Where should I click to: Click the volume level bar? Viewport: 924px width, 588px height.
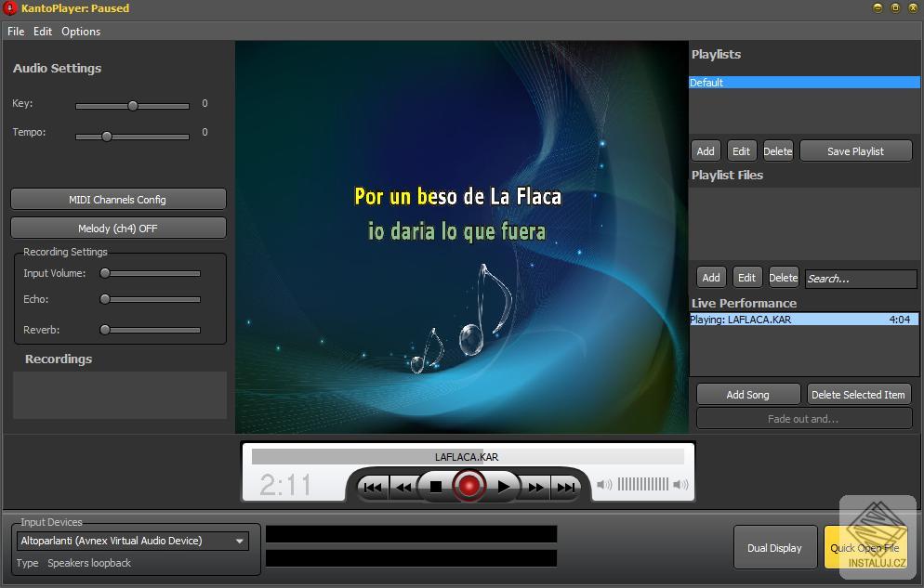click(643, 484)
